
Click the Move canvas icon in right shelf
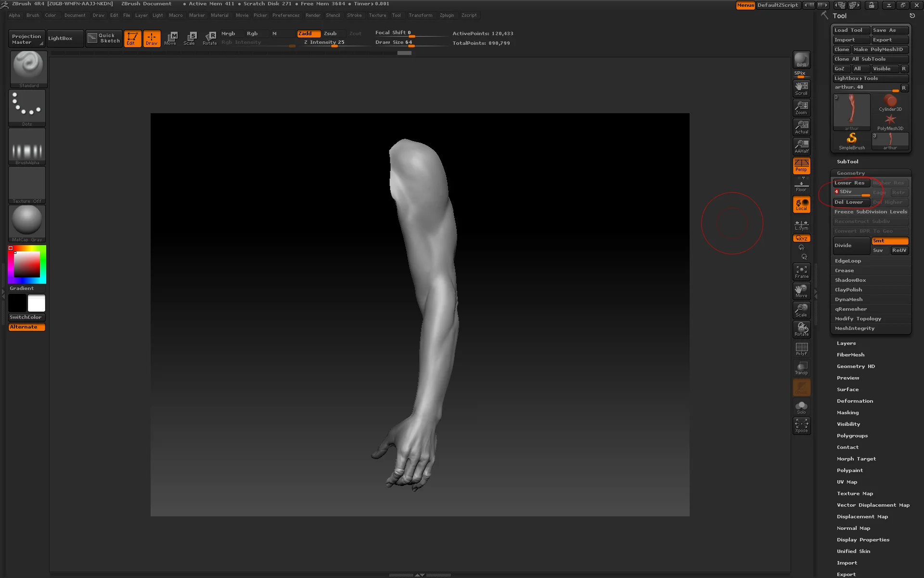click(801, 291)
